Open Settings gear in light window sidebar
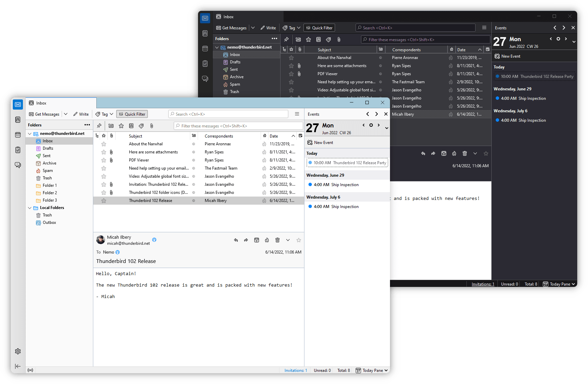Image resolution: width=588 pixels, height=384 pixels. pos(18,351)
